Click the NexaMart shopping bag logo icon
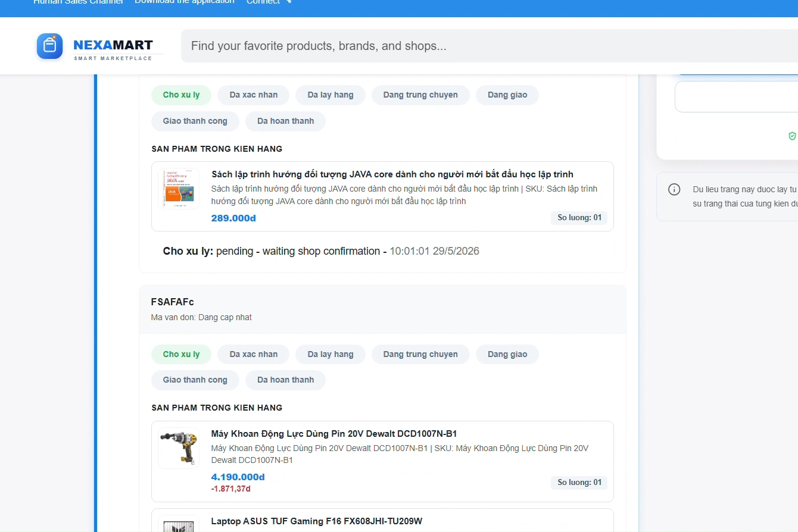 [x=49, y=46]
